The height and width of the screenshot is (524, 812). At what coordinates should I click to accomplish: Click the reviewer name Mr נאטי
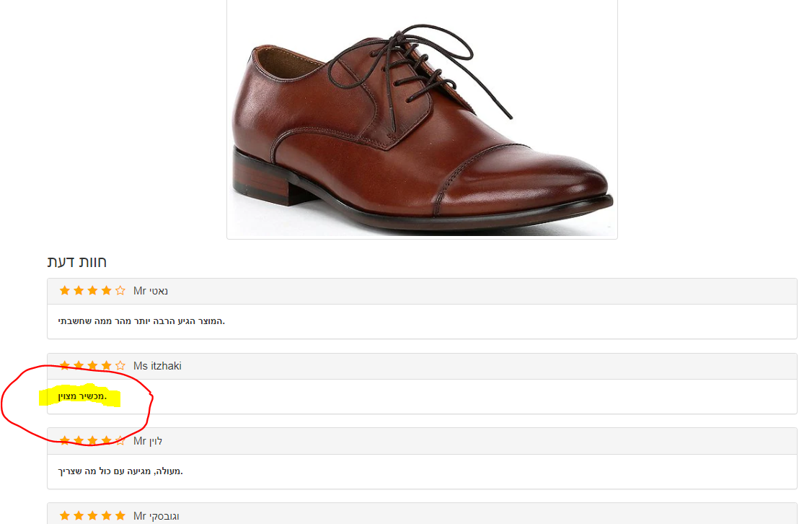(150, 291)
